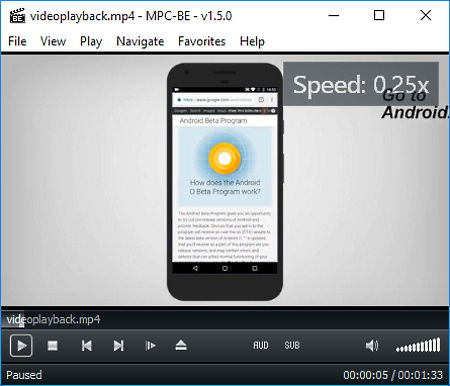Open the Play menu
Viewport: 450px width, 386px height.
coord(91,41)
